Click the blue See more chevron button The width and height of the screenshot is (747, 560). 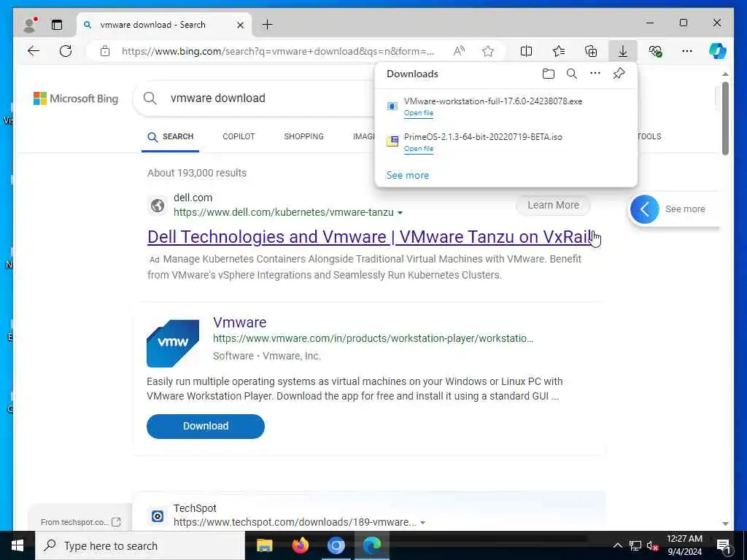644,209
